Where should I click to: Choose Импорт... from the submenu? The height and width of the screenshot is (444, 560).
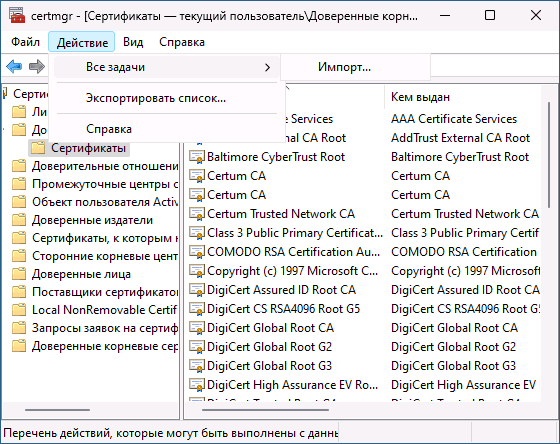coord(356,67)
